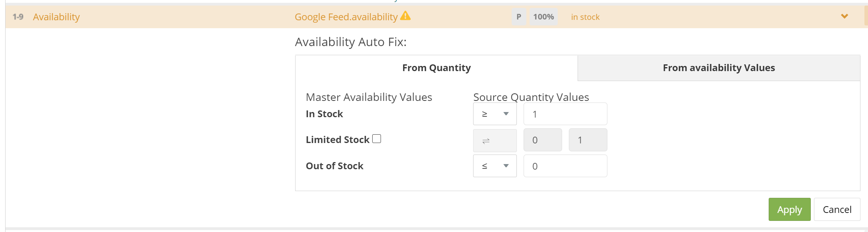Click the Availability field name

[x=56, y=17]
